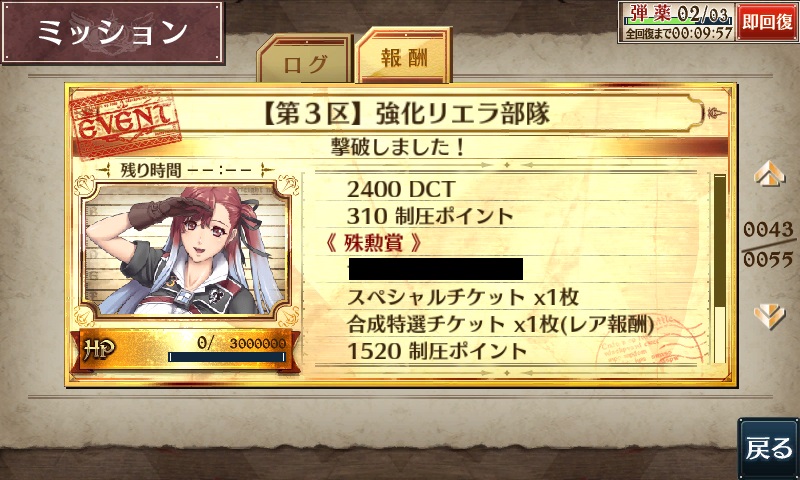Click the boss HP progress bar
Image resolution: width=800 pixels, height=480 pixels.
(227, 357)
